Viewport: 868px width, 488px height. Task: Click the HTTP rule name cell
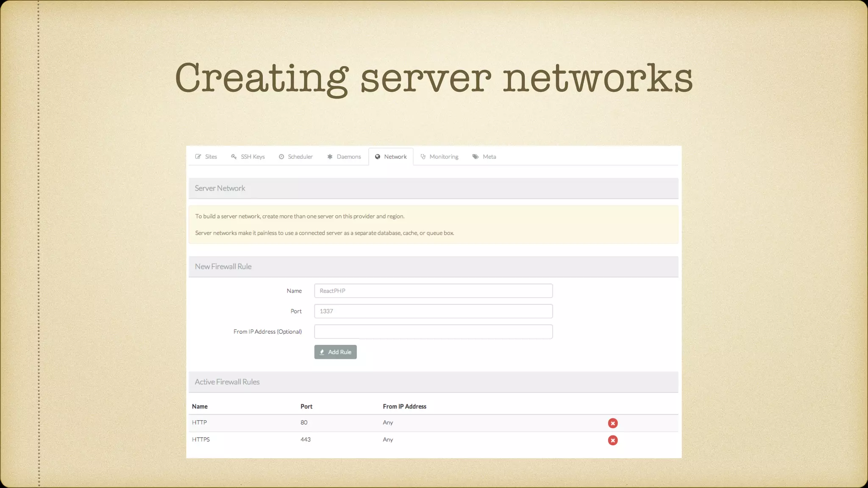coord(199,423)
